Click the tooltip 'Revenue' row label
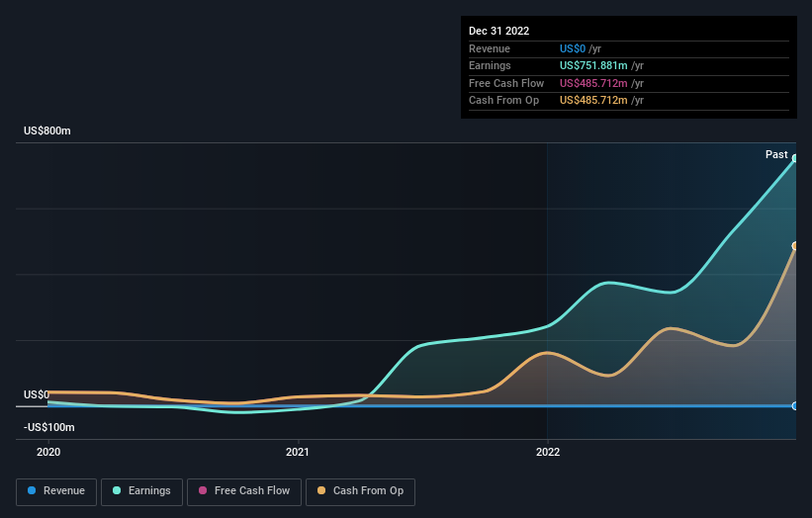812x518 pixels. pyautogui.click(x=490, y=48)
